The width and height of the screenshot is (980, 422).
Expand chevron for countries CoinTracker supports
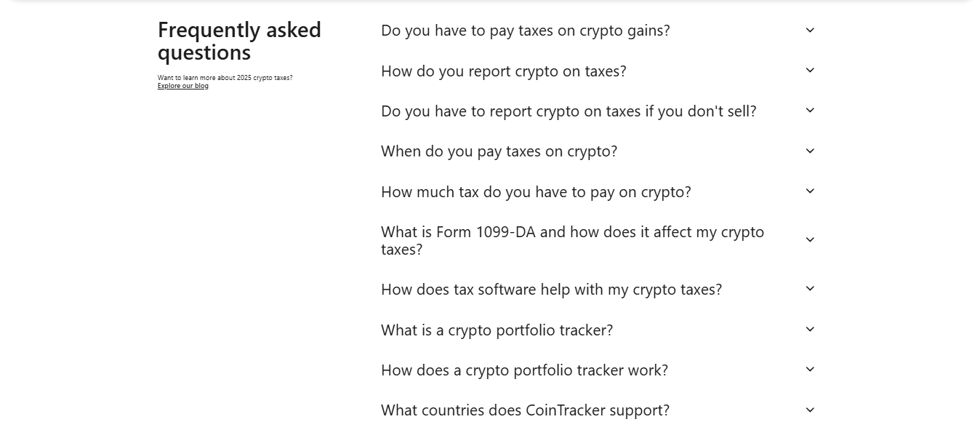pos(810,410)
